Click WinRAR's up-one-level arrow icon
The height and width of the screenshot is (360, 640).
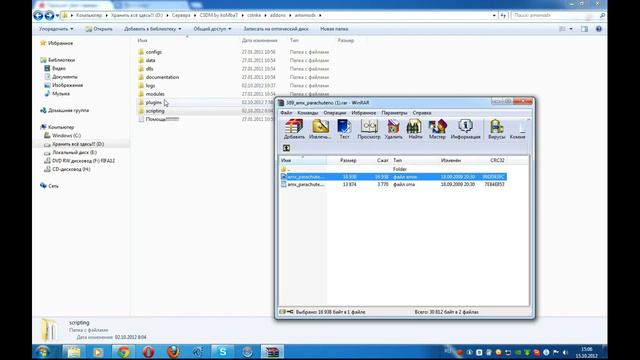coord(286,148)
